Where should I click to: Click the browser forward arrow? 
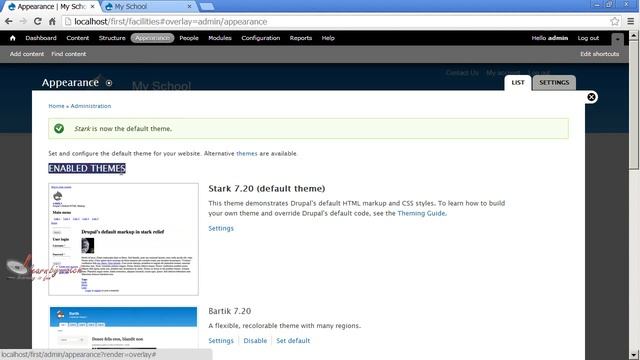coord(23,21)
